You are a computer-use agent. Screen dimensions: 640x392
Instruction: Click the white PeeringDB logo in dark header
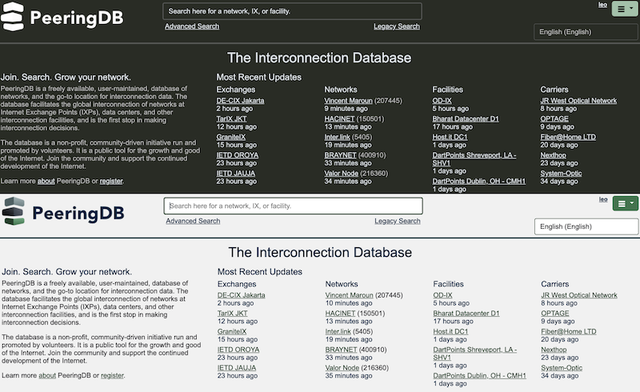point(62,17)
